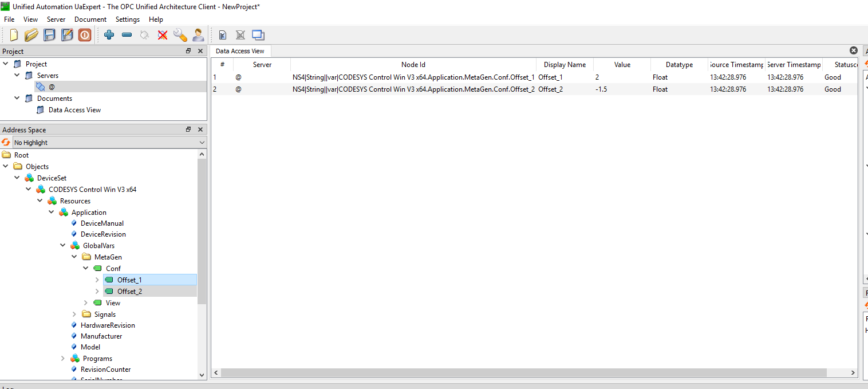Collapse the Documents node in Project tree
868x389 pixels.
(17, 98)
